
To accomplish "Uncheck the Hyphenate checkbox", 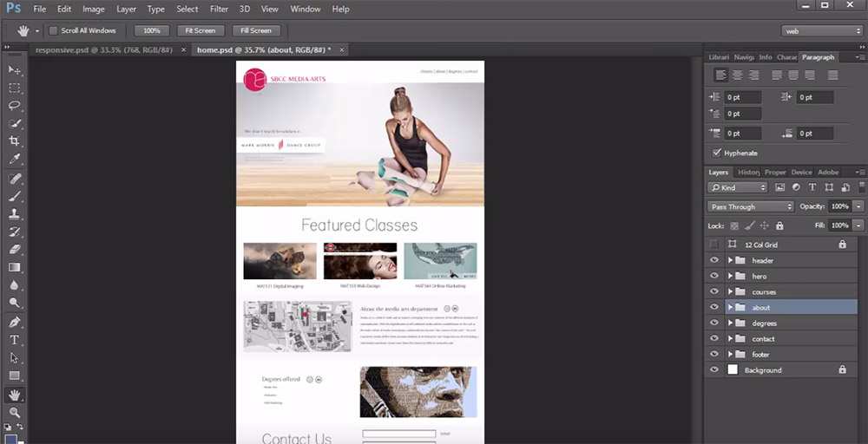I will 716,153.
